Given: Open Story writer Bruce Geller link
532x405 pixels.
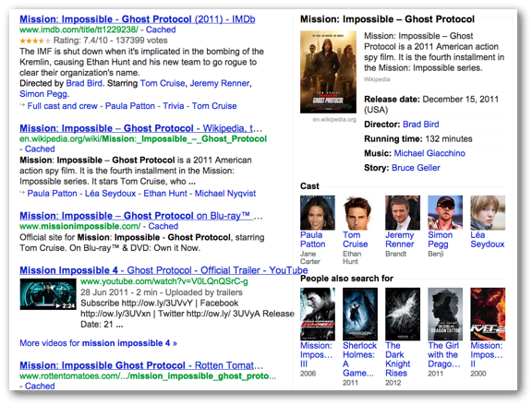Looking at the screenshot, I should tap(416, 168).
